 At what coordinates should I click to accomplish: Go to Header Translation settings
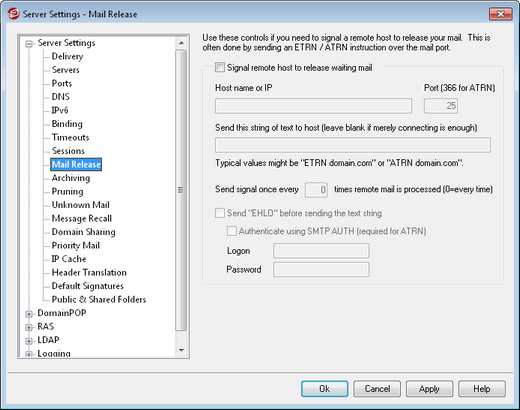[89, 272]
